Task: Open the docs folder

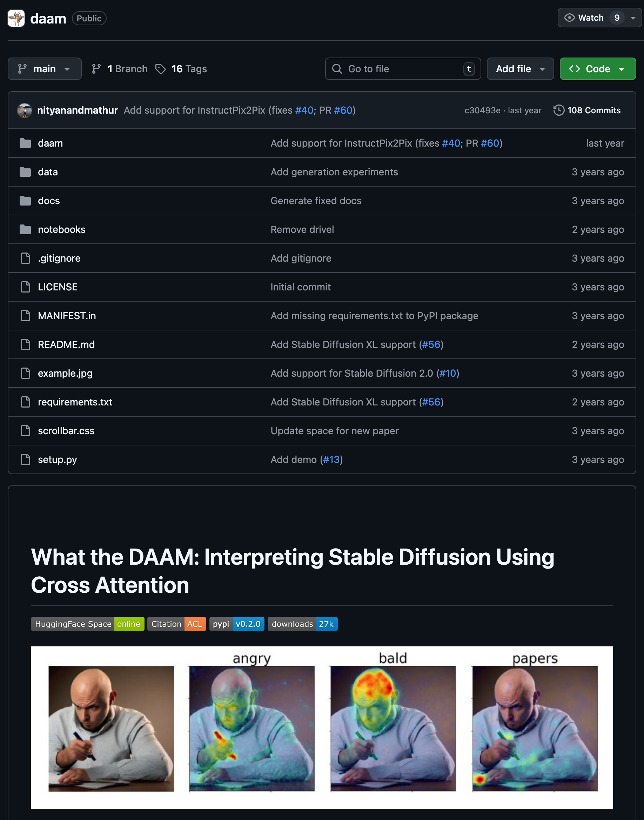Action: point(49,201)
